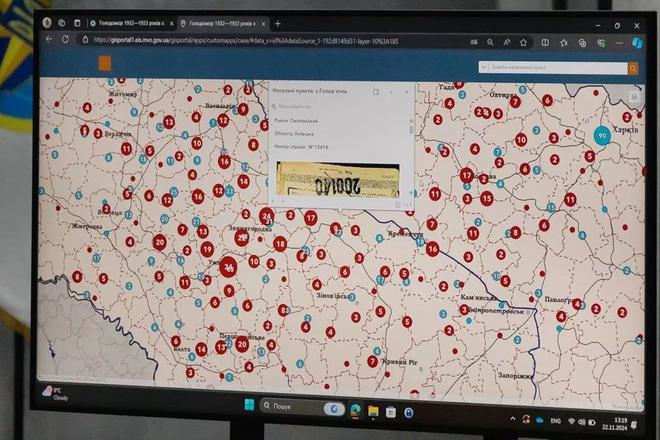The width and height of the screenshot is (660, 440).
Task: Maximize the settlement popup panel
Action: pos(376,91)
